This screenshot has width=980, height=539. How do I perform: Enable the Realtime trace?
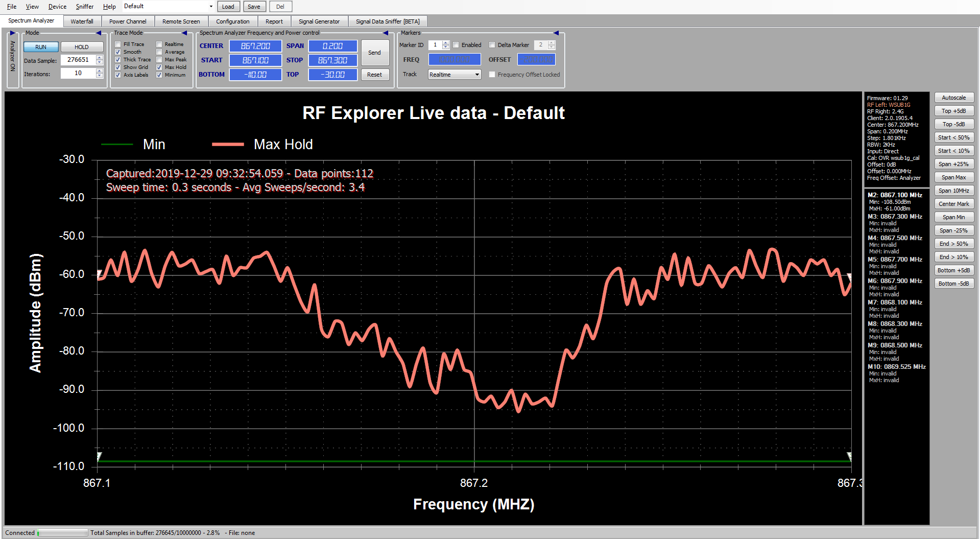159,44
